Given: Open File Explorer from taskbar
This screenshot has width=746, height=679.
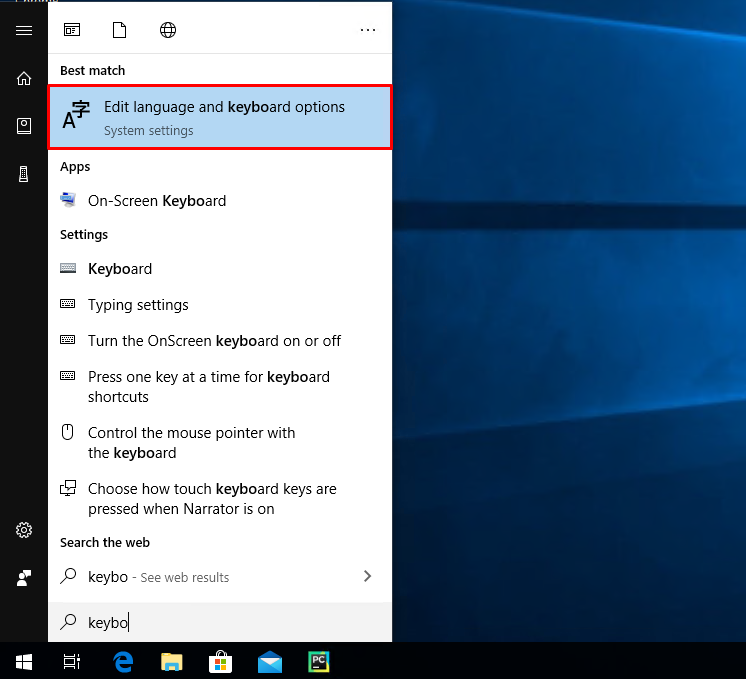Looking at the screenshot, I should [172, 661].
